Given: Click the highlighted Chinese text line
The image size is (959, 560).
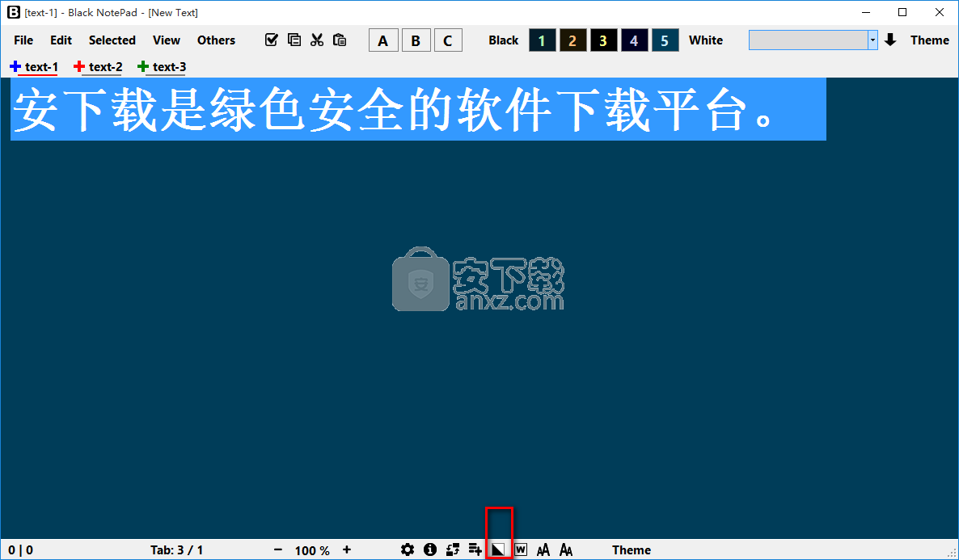Looking at the screenshot, I should pos(418,109).
